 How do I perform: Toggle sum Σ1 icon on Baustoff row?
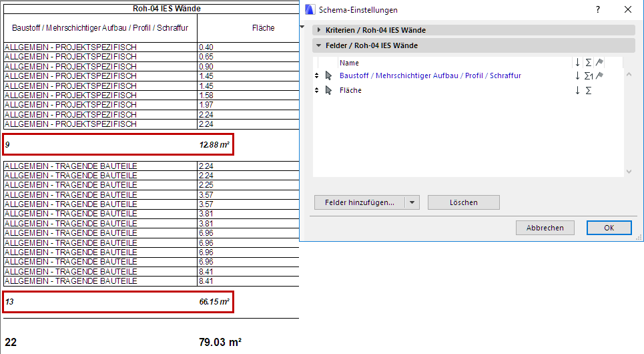tap(589, 75)
